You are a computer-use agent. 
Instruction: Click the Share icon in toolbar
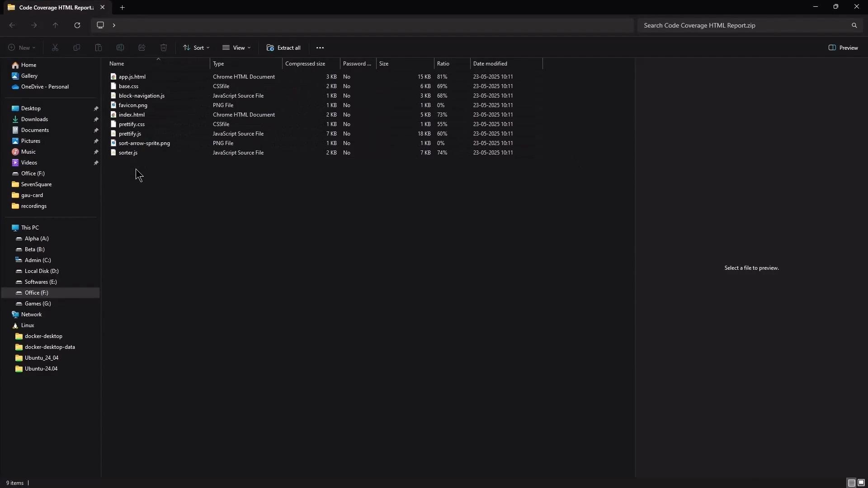(142, 47)
